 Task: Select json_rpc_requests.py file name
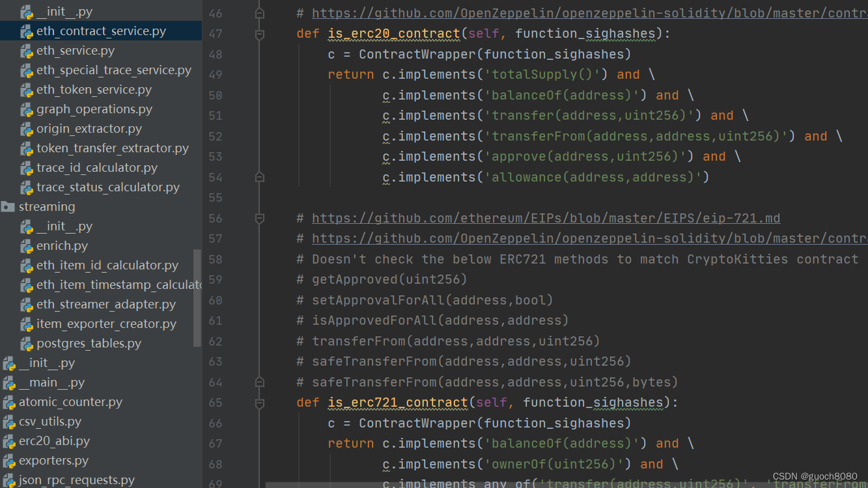[77, 480]
